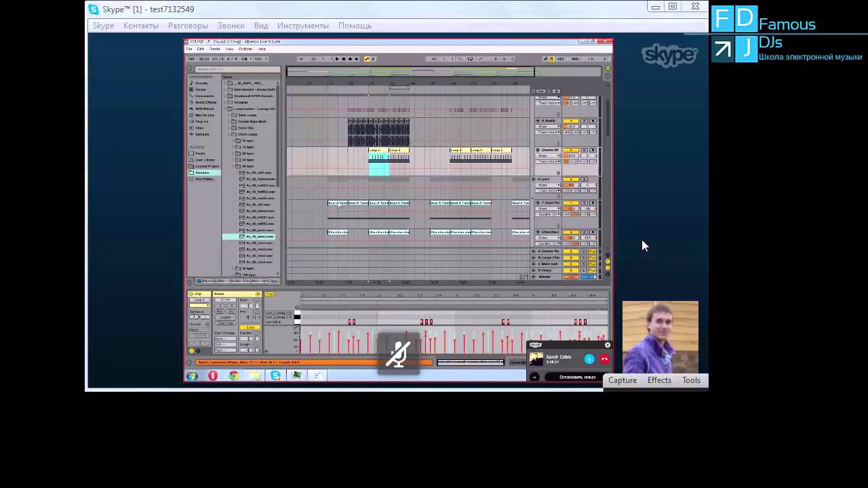Open Ableton Create menu
The width and height of the screenshot is (868, 488).
pyautogui.click(x=214, y=49)
